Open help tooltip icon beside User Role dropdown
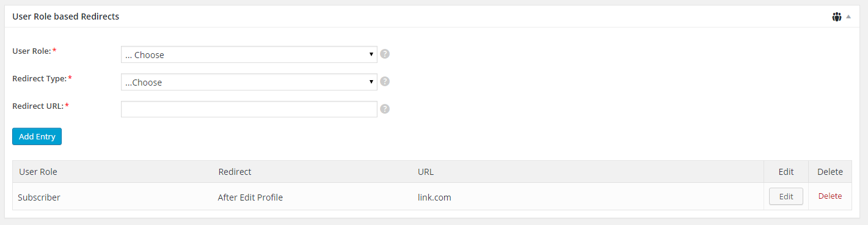The width and height of the screenshot is (868, 225). pos(385,54)
